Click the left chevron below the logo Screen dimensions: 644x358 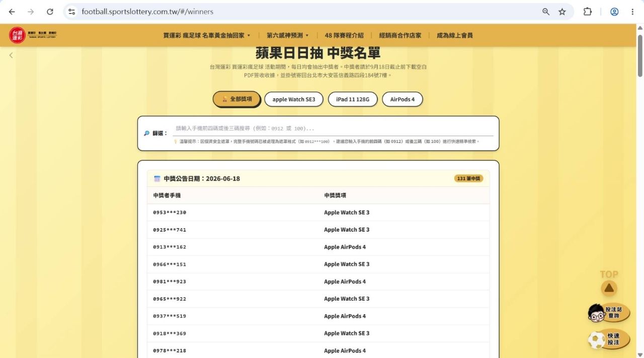(x=11, y=55)
